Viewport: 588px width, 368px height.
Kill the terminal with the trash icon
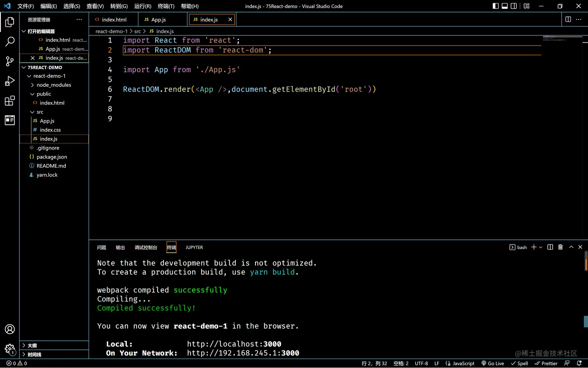(560, 247)
